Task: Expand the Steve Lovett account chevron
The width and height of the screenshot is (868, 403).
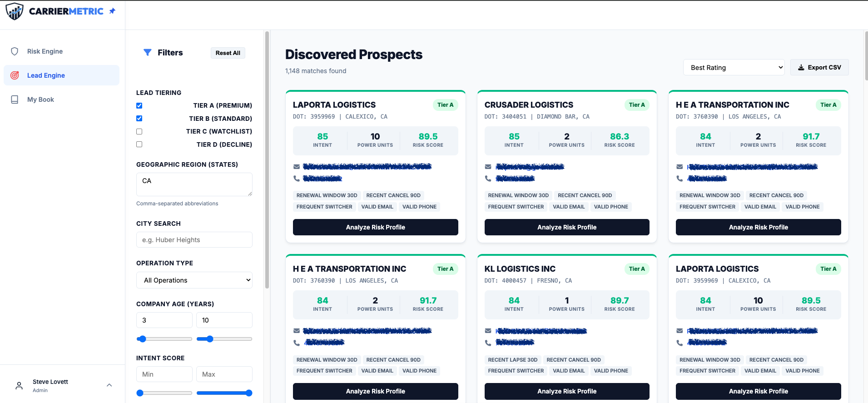Action: coord(109,385)
